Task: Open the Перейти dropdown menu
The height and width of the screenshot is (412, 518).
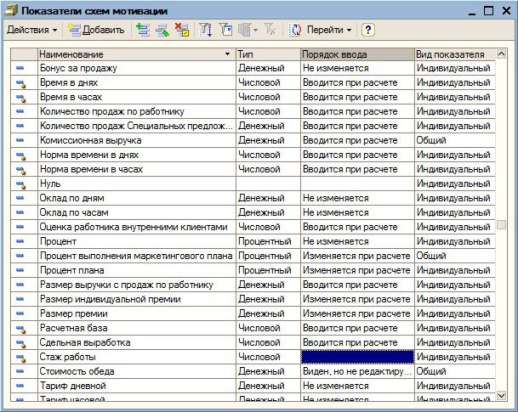Action: click(x=329, y=30)
